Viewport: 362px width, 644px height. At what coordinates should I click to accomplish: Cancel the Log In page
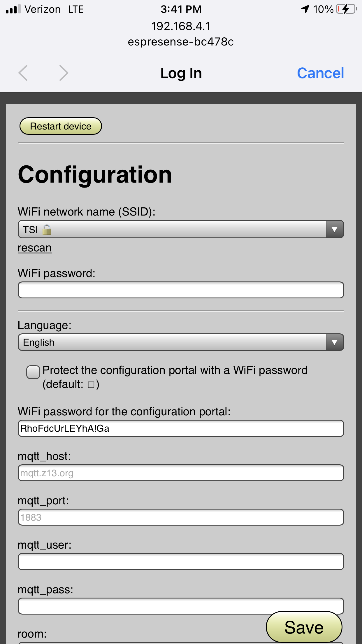click(320, 73)
